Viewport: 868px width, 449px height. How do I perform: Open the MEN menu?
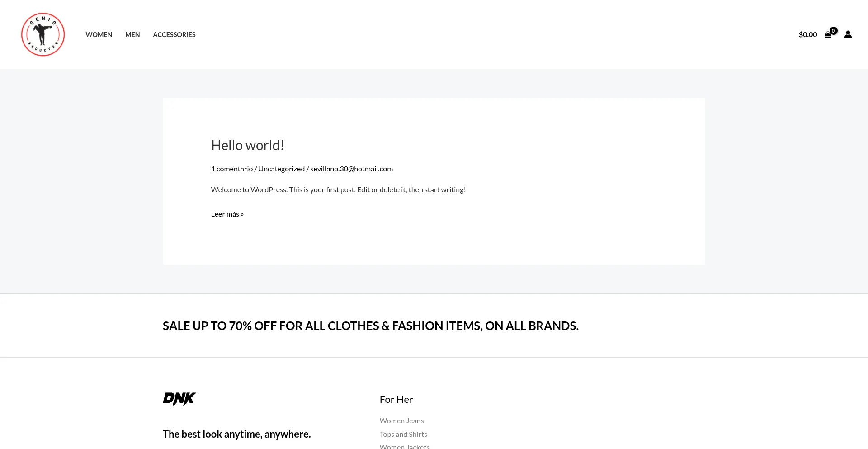click(x=132, y=34)
